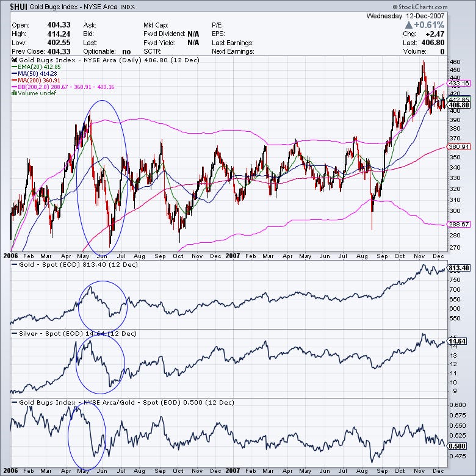Click the Silver - Spot (EOD) panel title

click(x=78, y=333)
